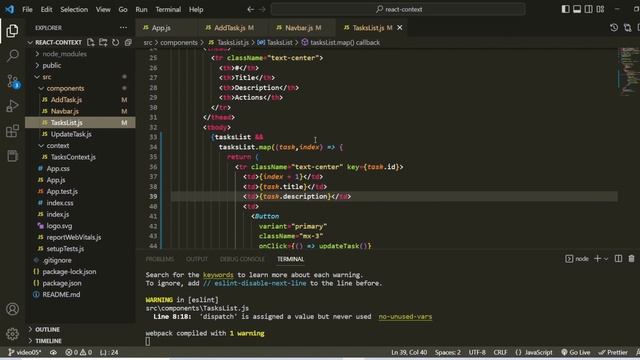Click New Folder icon in Explorer header
The image size is (640, 360).
103,42
